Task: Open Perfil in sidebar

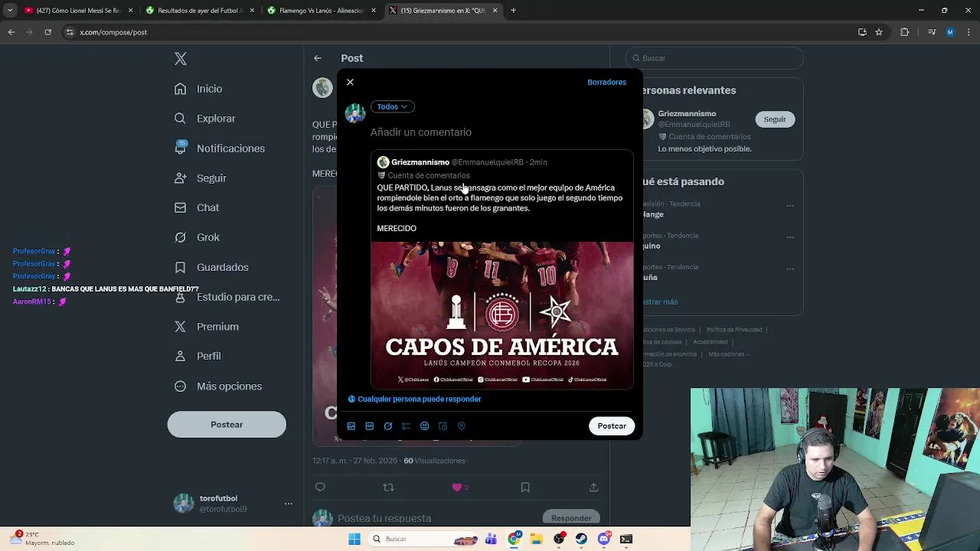Action: pyautogui.click(x=198, y=356)
